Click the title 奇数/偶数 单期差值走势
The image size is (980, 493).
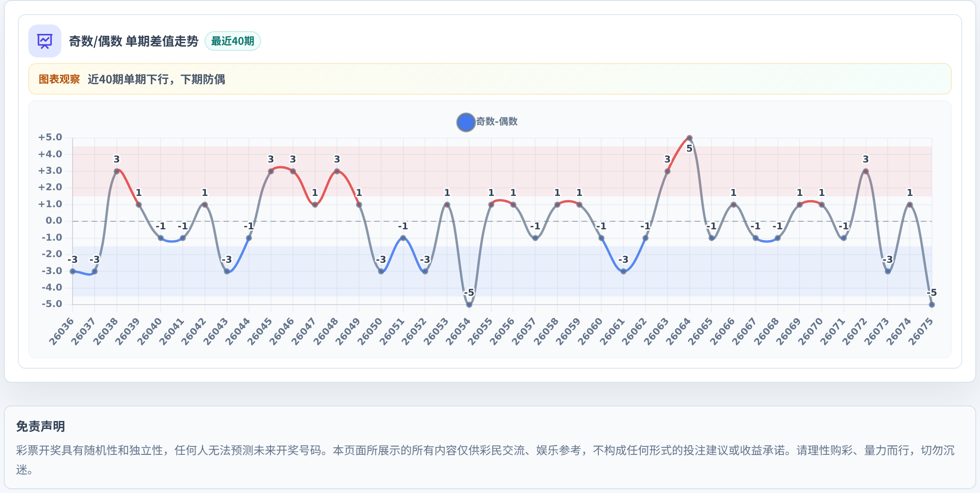coord(134,41)
